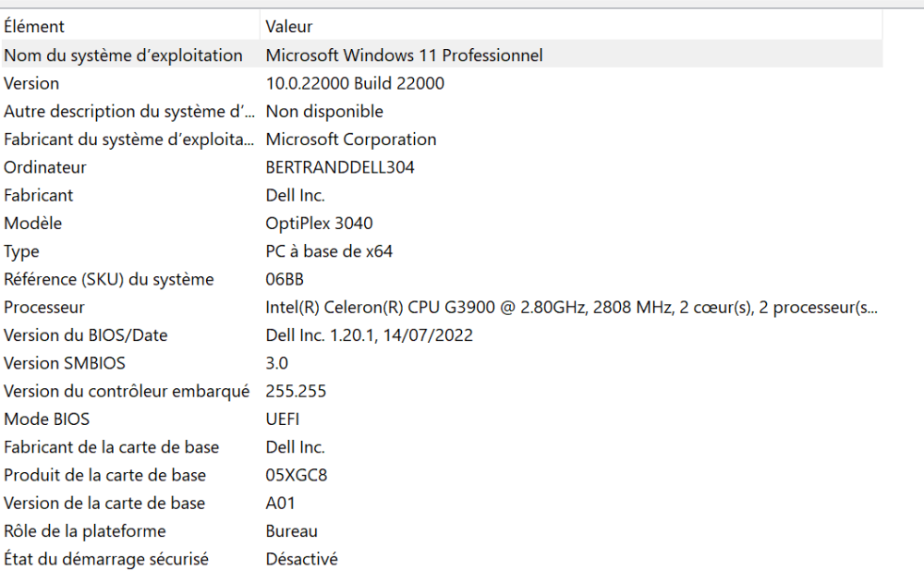Image resolution: width=924 pixels, height=571 pixels.
Task: Click the SKU value '06BB'
Action: tap(285, 279)
